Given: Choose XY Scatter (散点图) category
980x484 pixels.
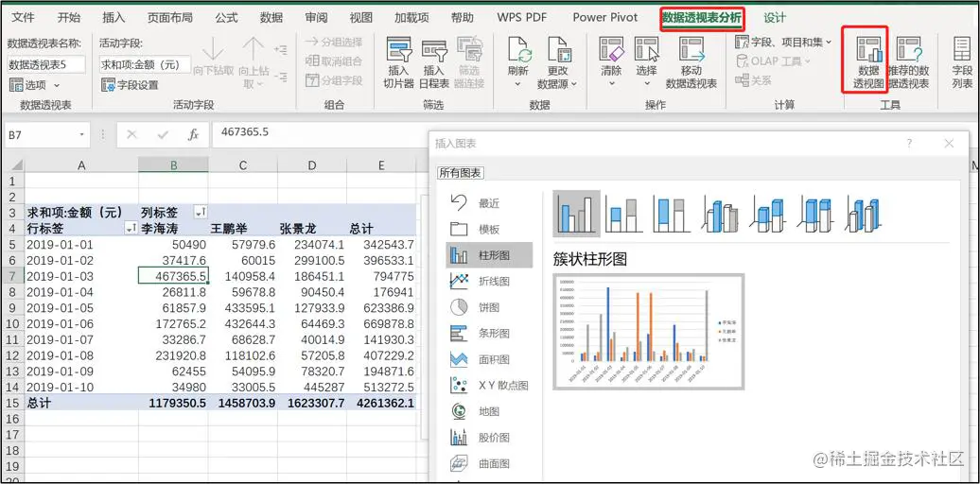Looking at the screenshot, I should tap(489, 386).
